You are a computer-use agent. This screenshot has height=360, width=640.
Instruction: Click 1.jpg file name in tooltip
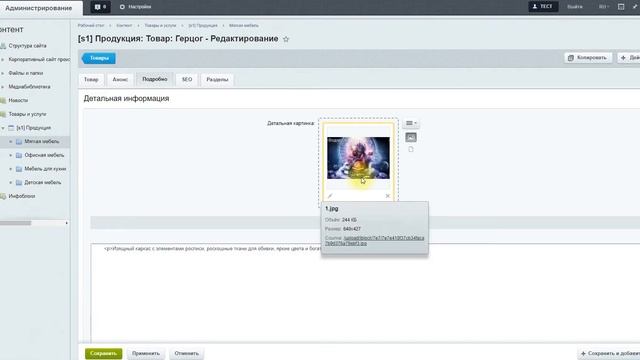point(331,209)
